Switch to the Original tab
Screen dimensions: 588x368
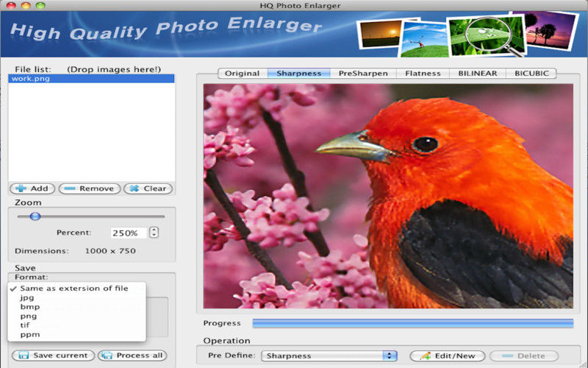(x=243, y=73)
